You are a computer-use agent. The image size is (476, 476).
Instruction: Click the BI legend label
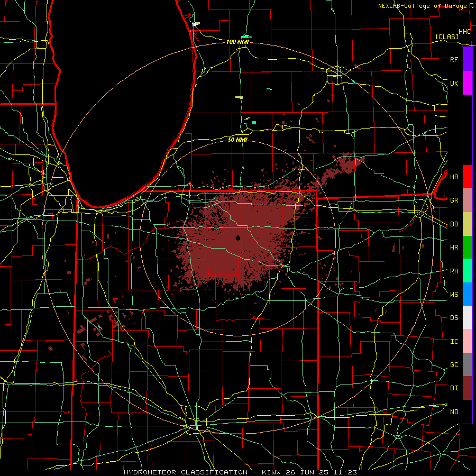coord(454,388)
